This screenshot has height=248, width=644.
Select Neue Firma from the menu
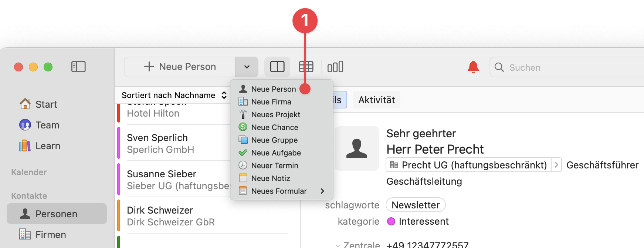[x=282, y=102]
